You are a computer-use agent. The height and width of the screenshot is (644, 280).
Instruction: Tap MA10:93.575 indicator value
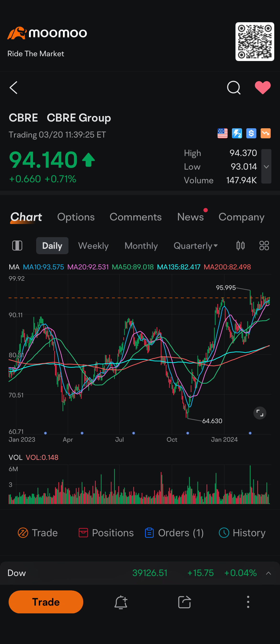coord(44,267)
